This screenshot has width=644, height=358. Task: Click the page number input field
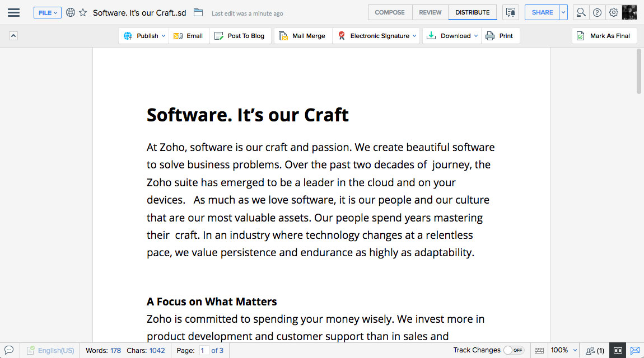pyautogui.click(x=204, y=350)
